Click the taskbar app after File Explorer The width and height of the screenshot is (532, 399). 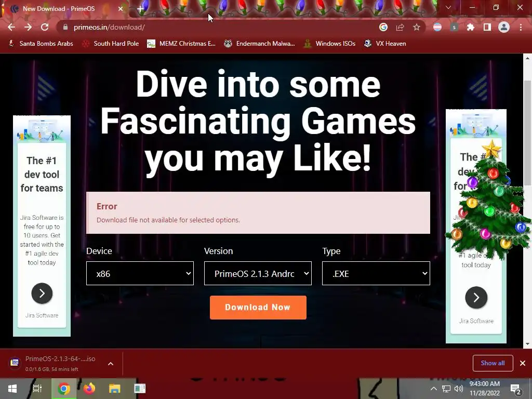point(139,389)
